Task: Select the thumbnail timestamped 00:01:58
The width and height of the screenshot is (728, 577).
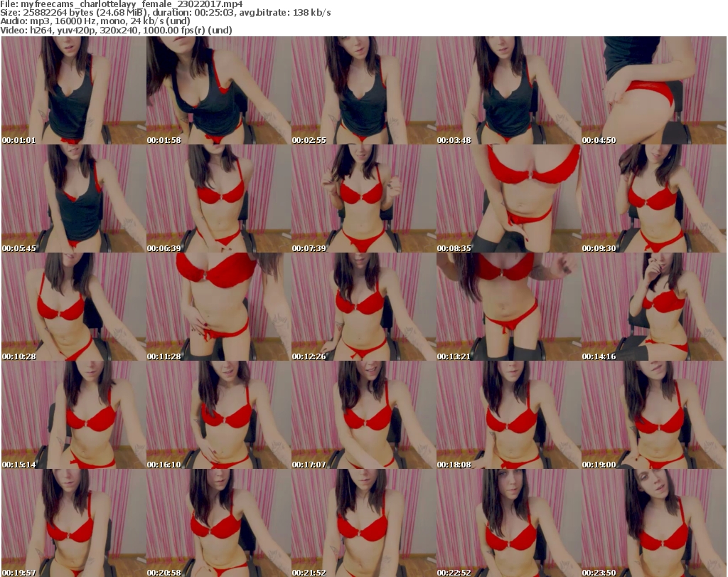Action: [x=219, y=90]
